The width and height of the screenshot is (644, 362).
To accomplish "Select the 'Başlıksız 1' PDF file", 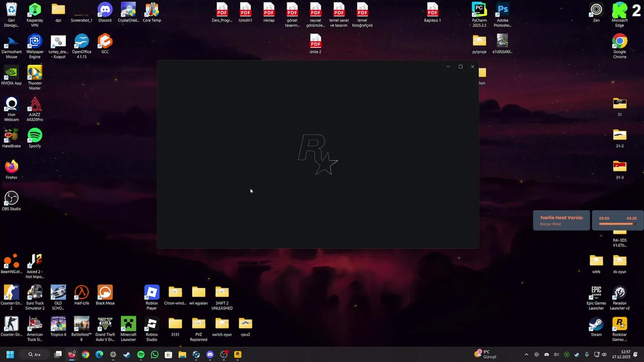I will (x=432, y=12).
